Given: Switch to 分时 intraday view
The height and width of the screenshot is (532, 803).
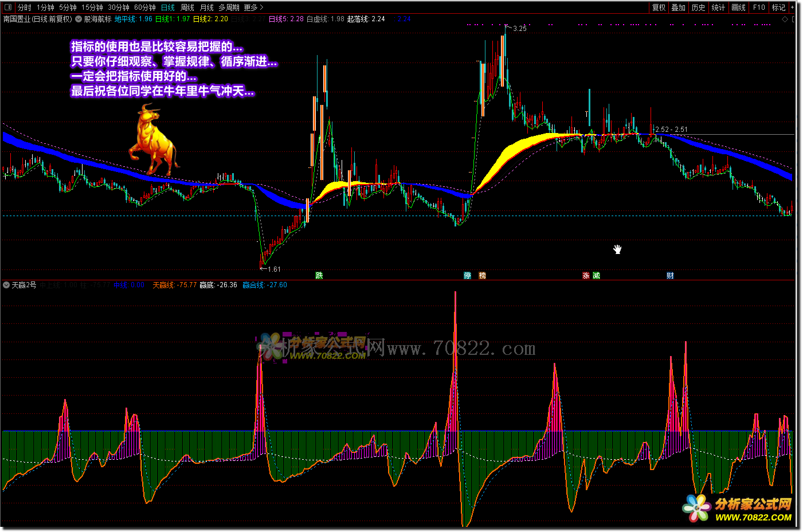Looking at the screenshot, I should pos(25,7).
